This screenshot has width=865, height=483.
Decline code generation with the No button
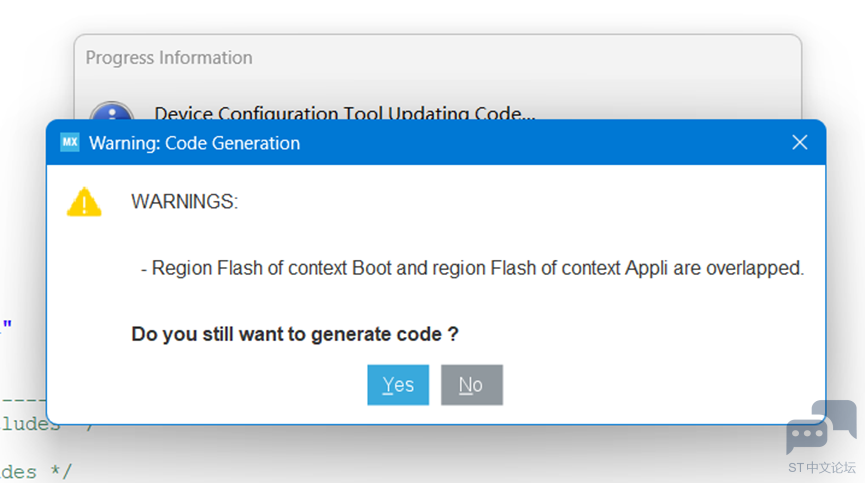472,385
